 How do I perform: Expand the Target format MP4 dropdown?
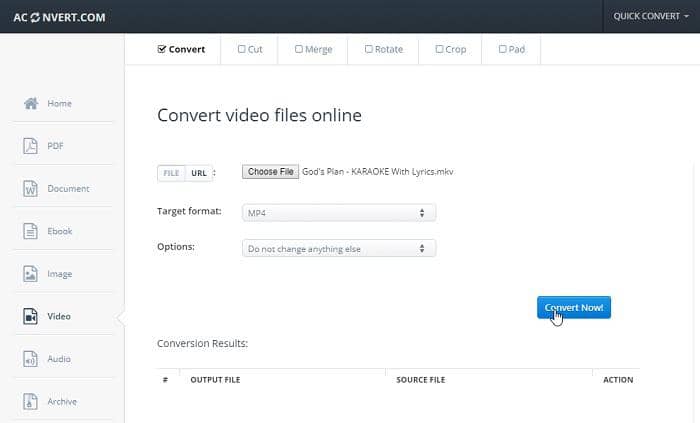[339, 213]
